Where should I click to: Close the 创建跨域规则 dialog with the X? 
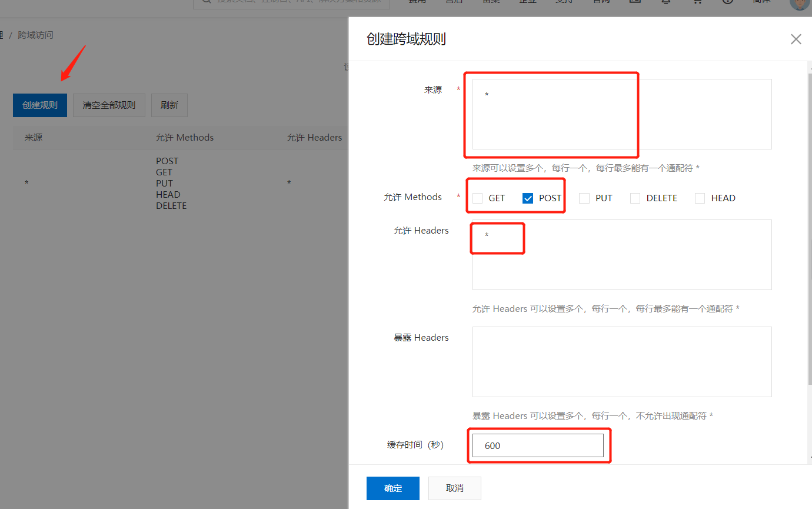(x=796, y=39)
